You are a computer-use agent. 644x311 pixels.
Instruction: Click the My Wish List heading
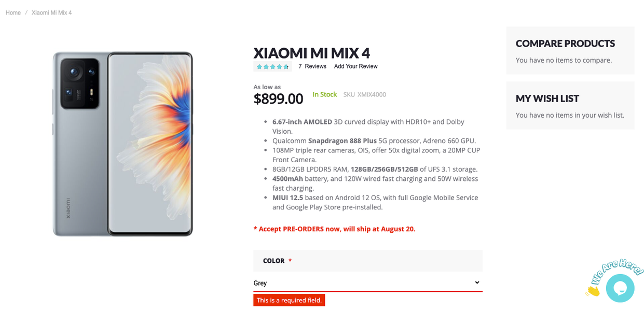[x=547, y=98]
